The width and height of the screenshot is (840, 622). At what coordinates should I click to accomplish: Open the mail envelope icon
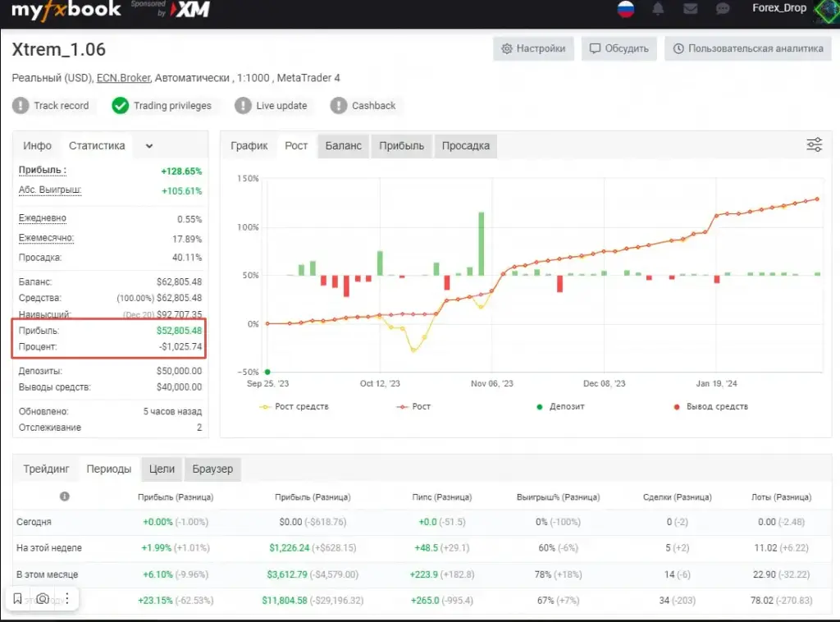click(x=691, y=8)
